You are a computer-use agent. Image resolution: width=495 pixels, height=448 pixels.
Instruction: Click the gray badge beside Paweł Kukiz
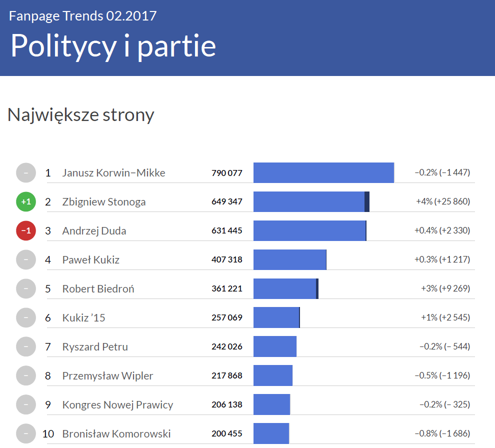(26, 260)
